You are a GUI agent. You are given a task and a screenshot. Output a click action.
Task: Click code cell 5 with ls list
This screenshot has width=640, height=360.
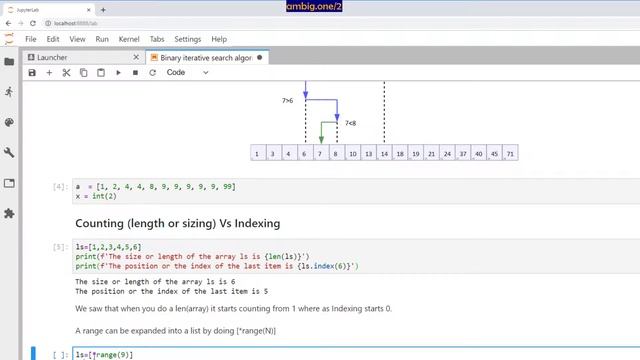[x=355, y=256]
